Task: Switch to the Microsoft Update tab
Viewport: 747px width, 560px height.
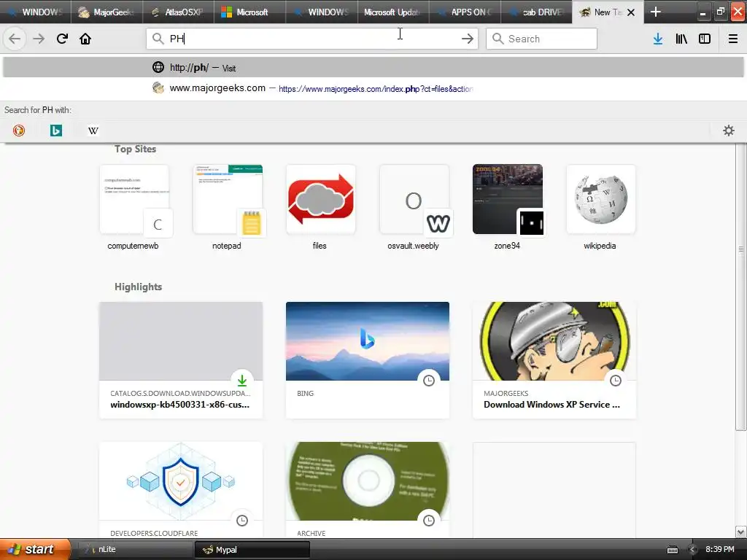Action: (x=393, y=12)
